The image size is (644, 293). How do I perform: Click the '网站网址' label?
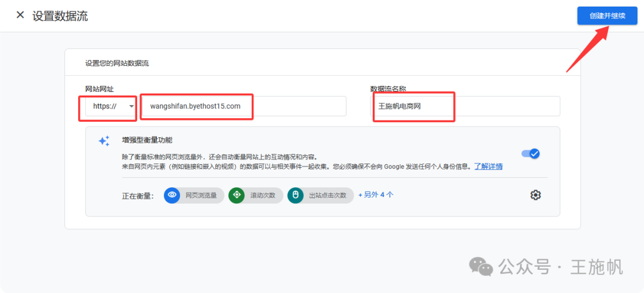click(100, 88)
